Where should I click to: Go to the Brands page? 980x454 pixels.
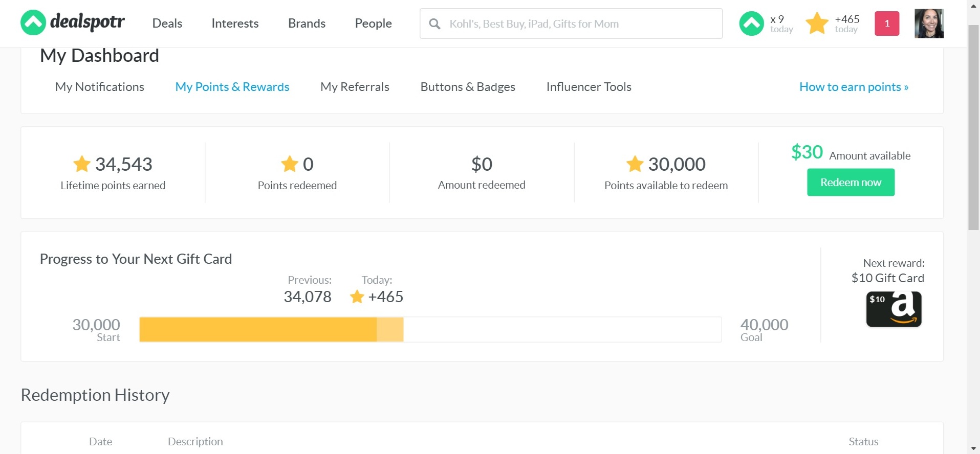pos(307,24)
